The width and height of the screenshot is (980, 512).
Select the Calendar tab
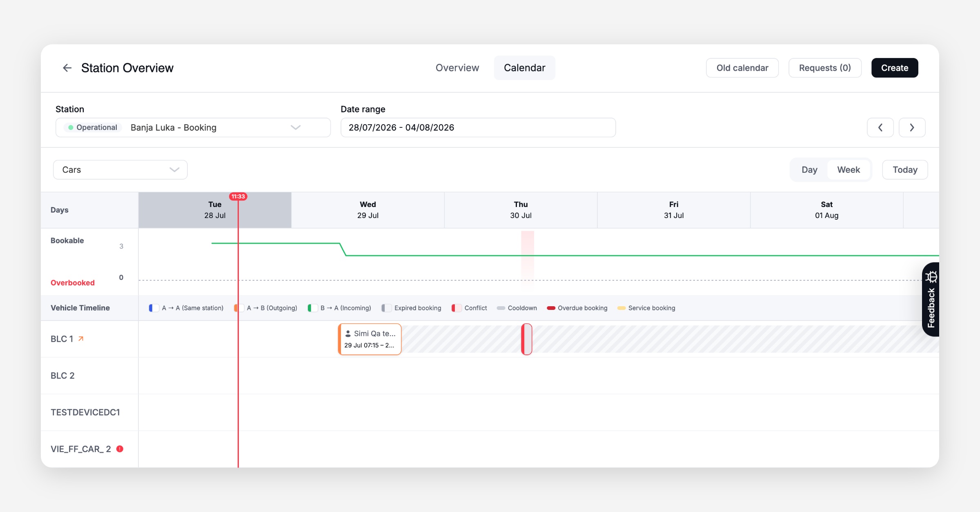tap(525, 68)
